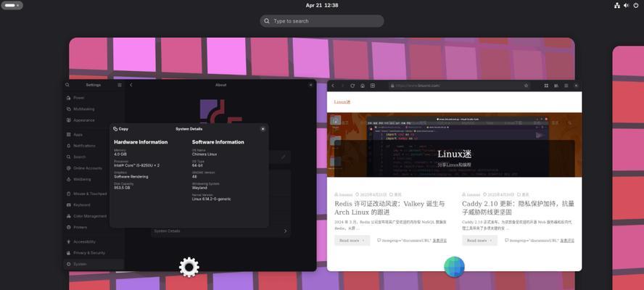Image resolution: width=644 pixels, height=290 pixels.
Task: Open the Settings hamburger menu
Action: (x=120, y=85)
